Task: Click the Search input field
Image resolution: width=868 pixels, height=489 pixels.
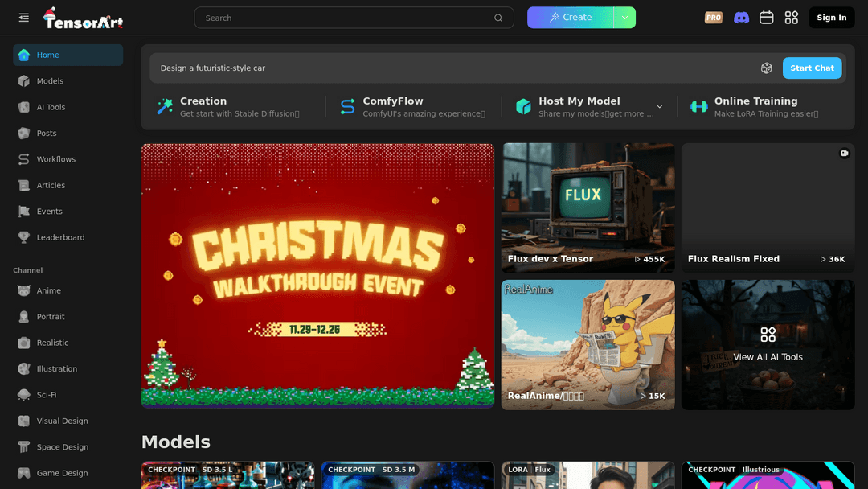Action: [354, 18]
